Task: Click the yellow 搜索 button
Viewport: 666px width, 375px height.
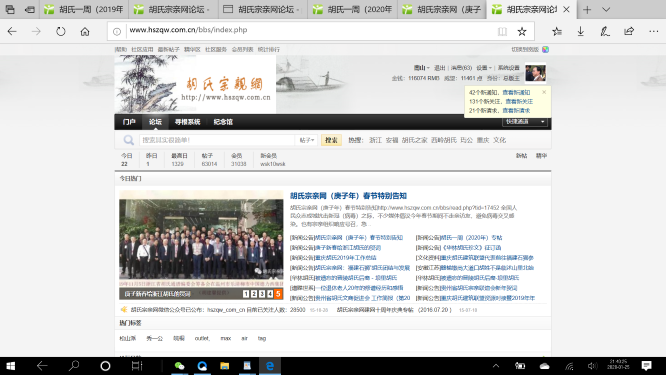Action: 331,140
